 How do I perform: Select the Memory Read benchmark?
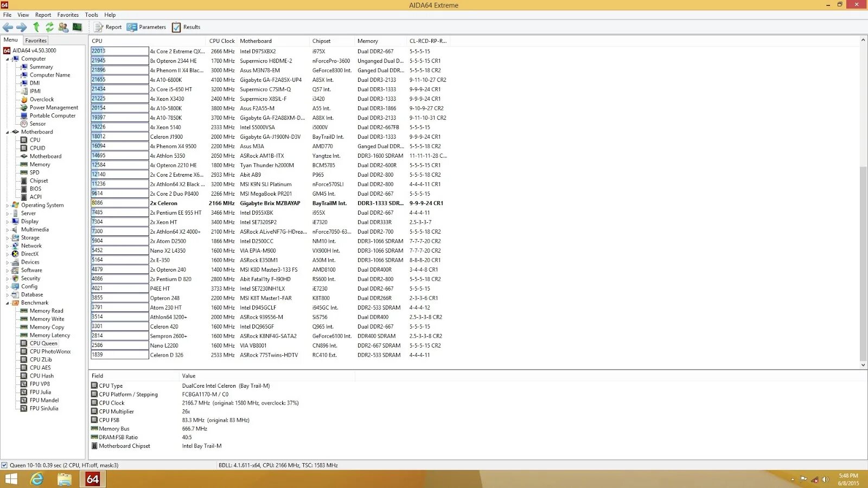click(46, 311)
